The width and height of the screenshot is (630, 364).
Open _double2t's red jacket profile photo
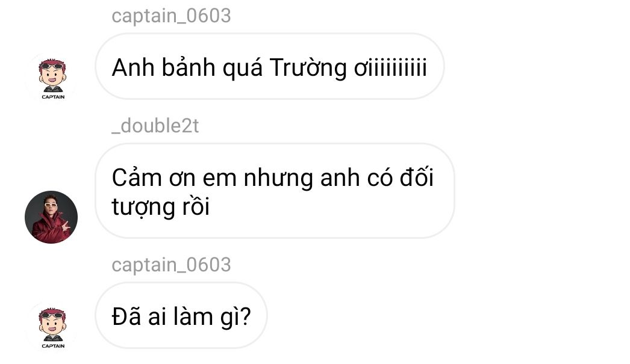coord(51,217)
